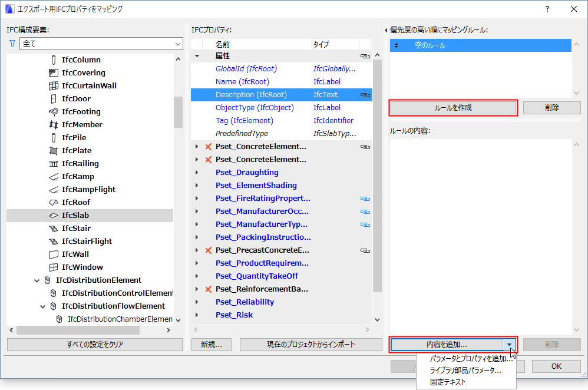
Task: Open the 内容を追加 dropdown arrow
Action: click(x=509, y=345)
